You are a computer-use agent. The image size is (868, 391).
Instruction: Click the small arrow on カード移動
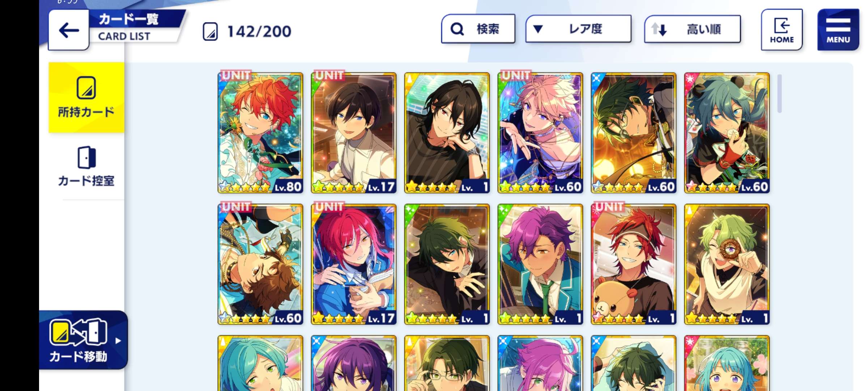pos(118,341)
